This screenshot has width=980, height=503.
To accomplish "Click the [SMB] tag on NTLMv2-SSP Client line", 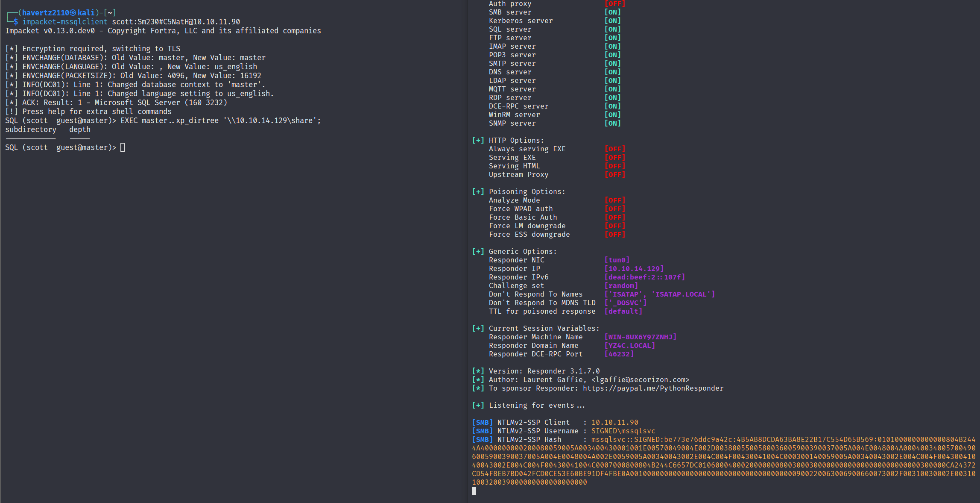I will pyautogui.click(x=482, y=423).
